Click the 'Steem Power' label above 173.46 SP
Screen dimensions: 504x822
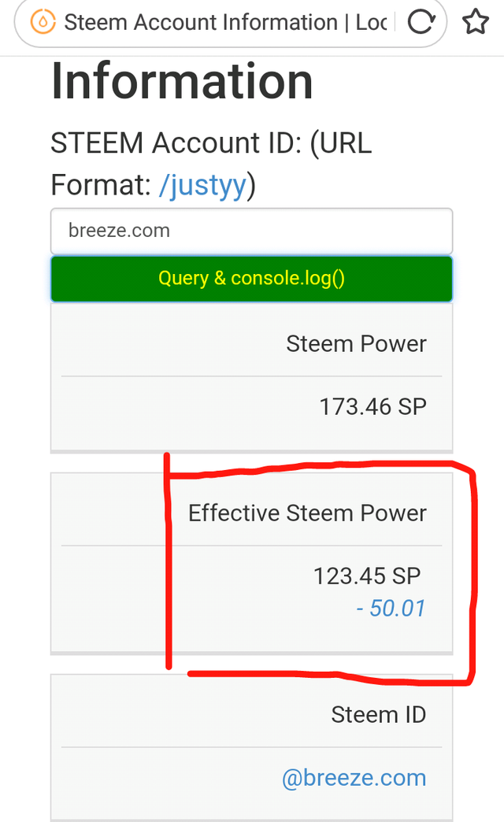pyautogui.click(x=356, y=344)
